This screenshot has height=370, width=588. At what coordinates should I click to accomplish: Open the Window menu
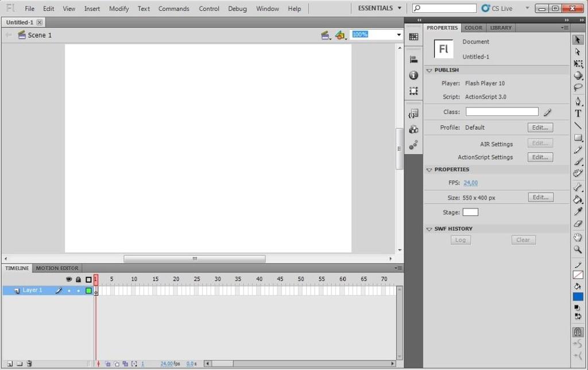tap(268, 9)
